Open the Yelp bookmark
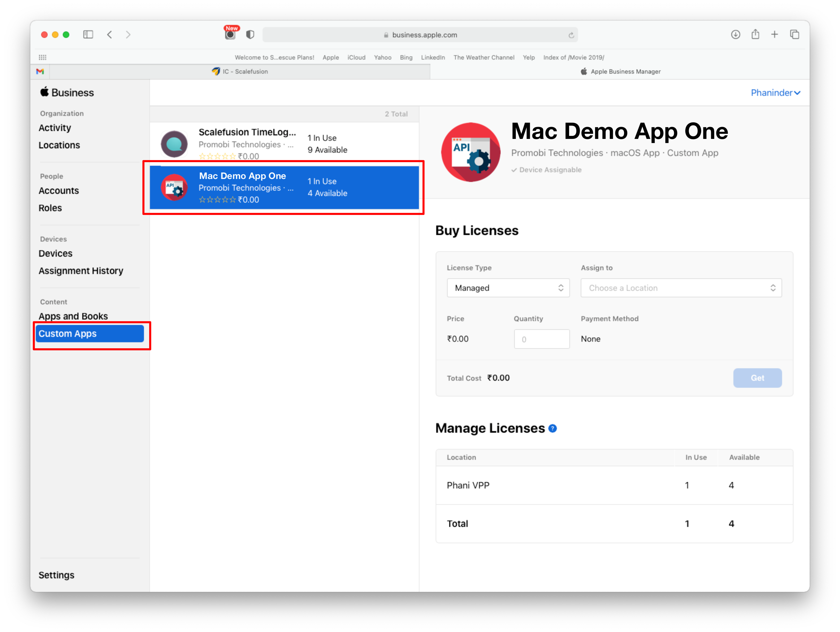 pyautogui.click(x=529, y=57)
